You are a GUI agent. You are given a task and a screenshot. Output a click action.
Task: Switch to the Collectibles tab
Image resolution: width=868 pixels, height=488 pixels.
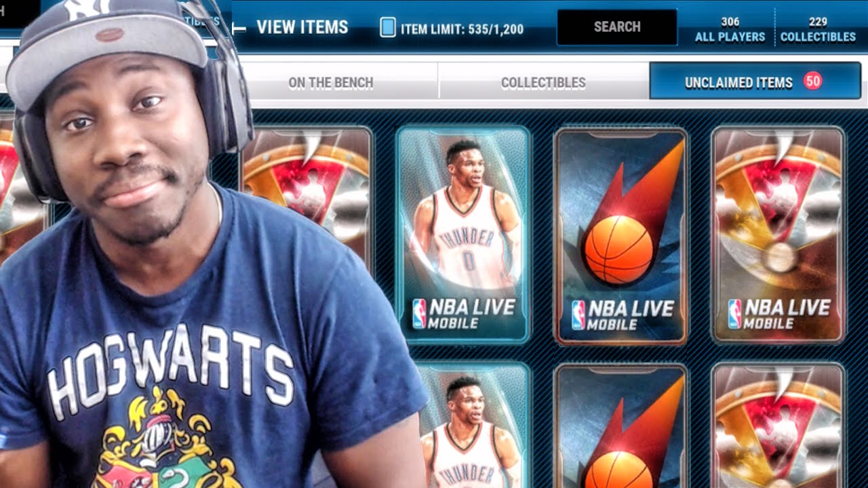coord(543,83)
